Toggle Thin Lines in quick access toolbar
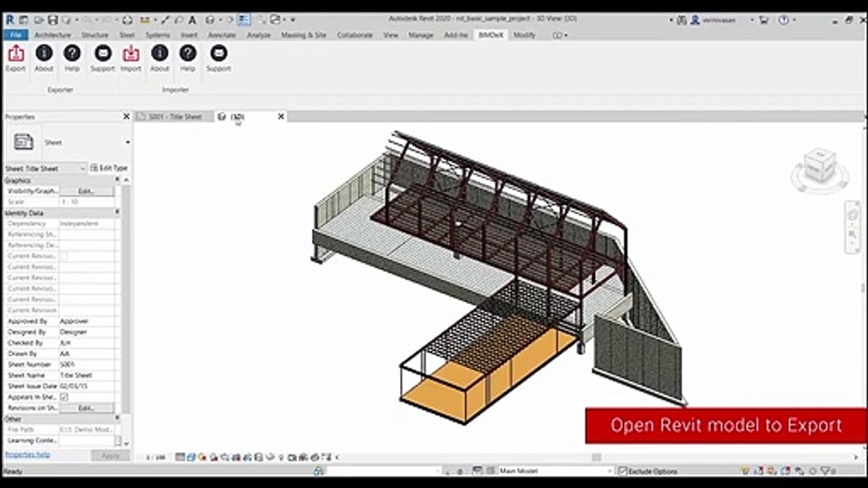Viewport: 868px width, 488px height. pos(244,20)
